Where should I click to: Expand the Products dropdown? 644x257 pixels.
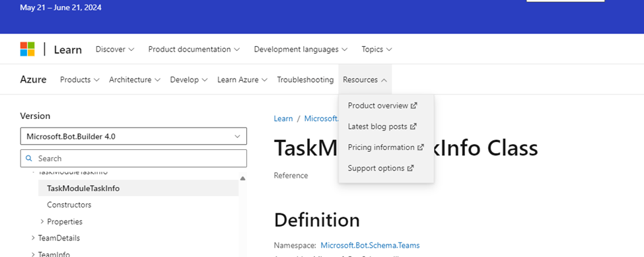(x=80, y=80)
